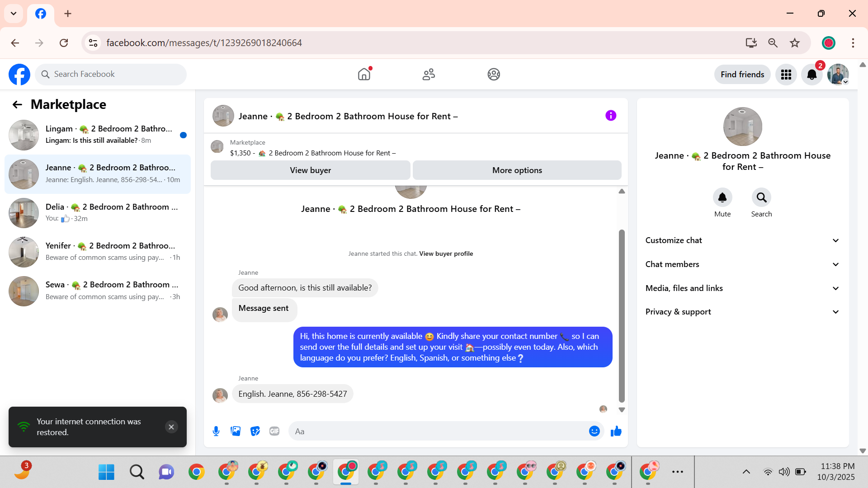Open the Groups icon in top navigation
The image size is (868, 488).
[494, 74]
